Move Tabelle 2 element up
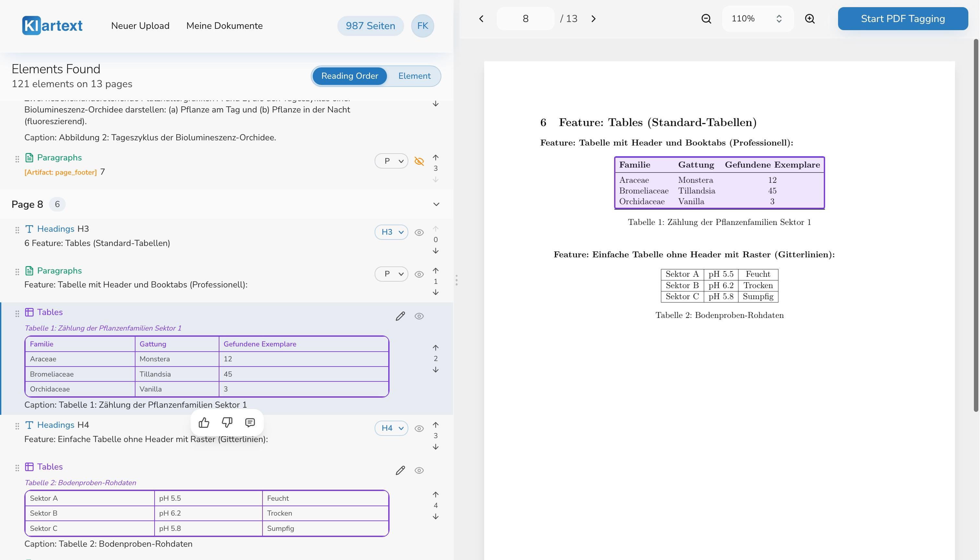Screen dimensions: 980x560 (x=435, y=495)
